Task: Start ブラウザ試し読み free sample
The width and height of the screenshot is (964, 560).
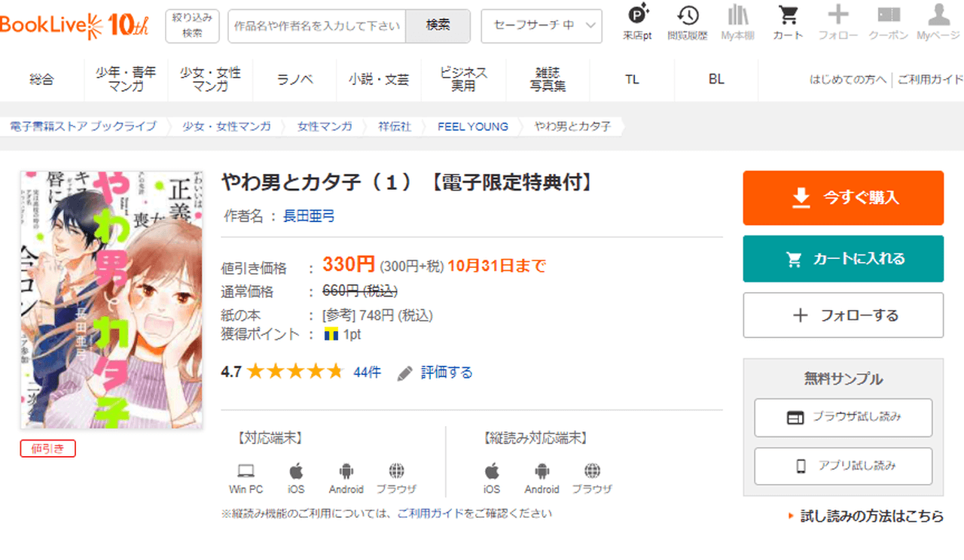Action: tap(843, 417)
